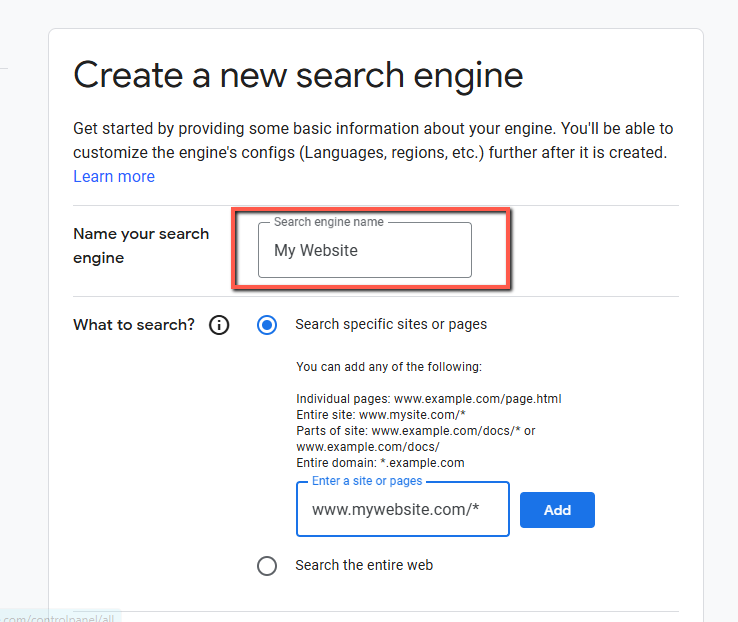
Task: Select Search specific sites or pages radio
Action: click(x=267, y=325)
